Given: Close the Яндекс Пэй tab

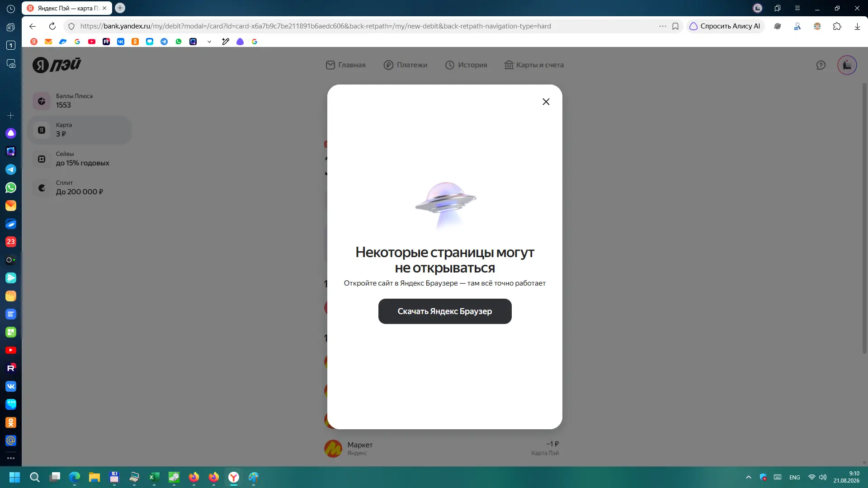Looking at the screenshot, I should (104, 8).
